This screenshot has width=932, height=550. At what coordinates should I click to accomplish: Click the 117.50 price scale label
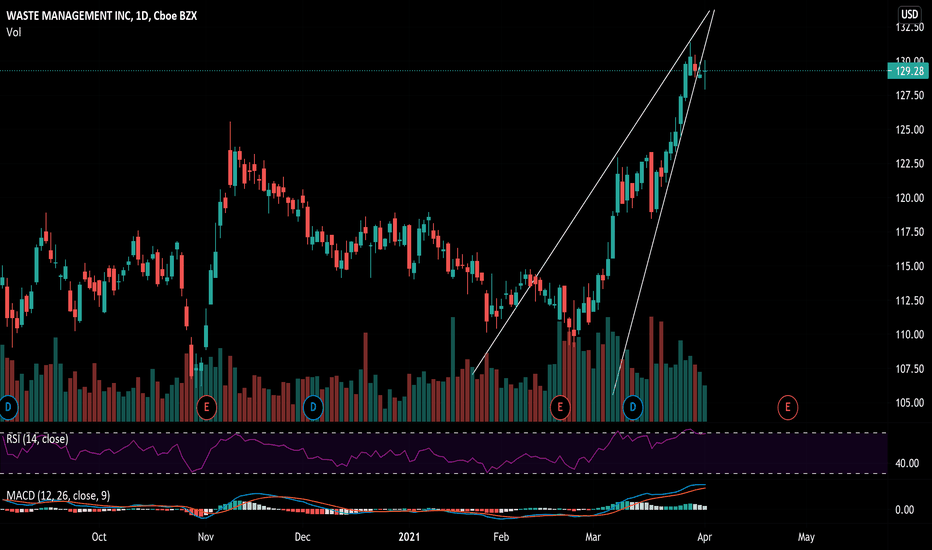(909, 232)
